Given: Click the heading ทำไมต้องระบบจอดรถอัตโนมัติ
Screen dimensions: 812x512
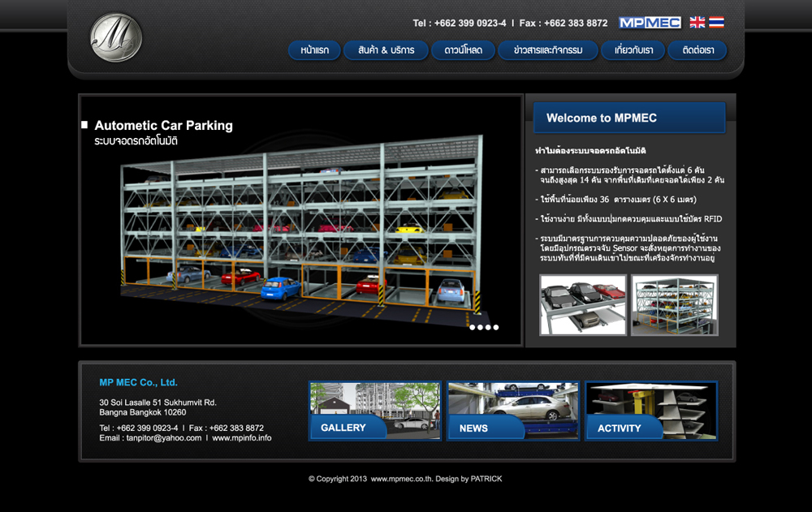Looking at the screenshot, I should pyautogui.click(x=590, y=151).
